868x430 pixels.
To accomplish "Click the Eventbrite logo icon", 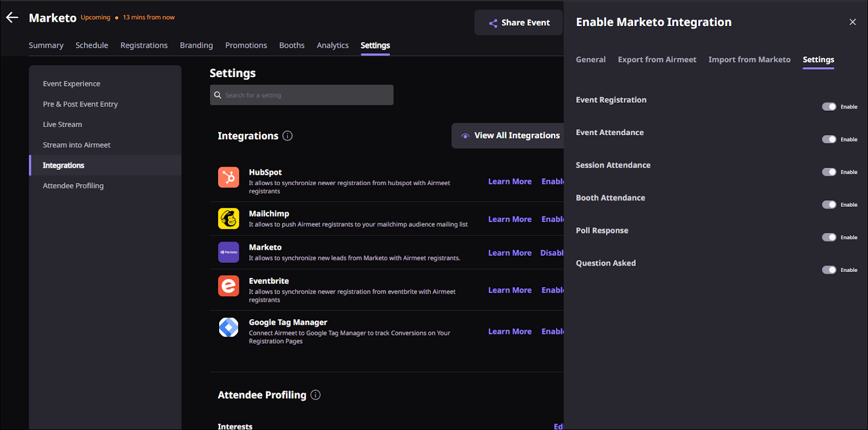I will (228, 286).
